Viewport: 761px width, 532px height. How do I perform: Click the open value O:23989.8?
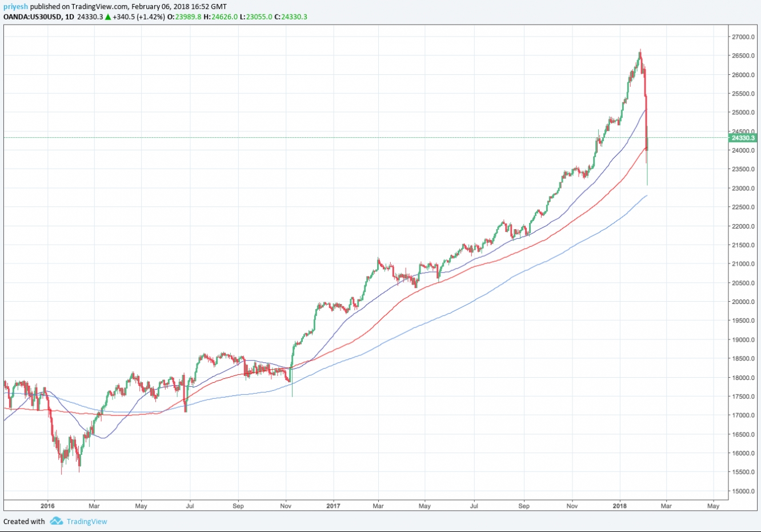pos(185,17)
